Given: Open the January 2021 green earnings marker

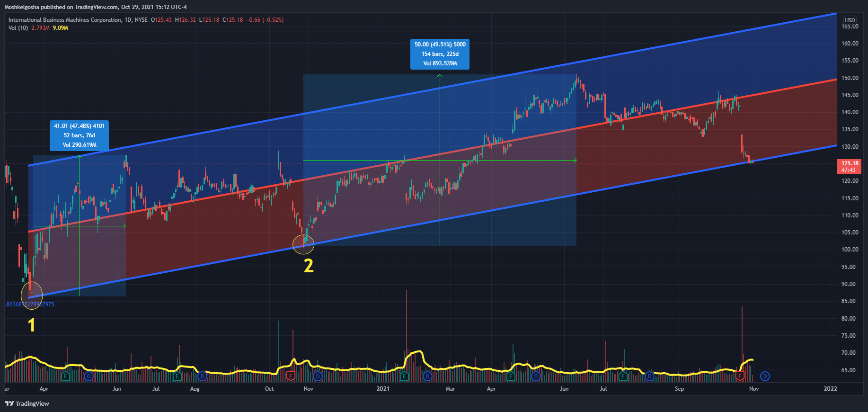Looking at the screenshot, I should [404, 376].
